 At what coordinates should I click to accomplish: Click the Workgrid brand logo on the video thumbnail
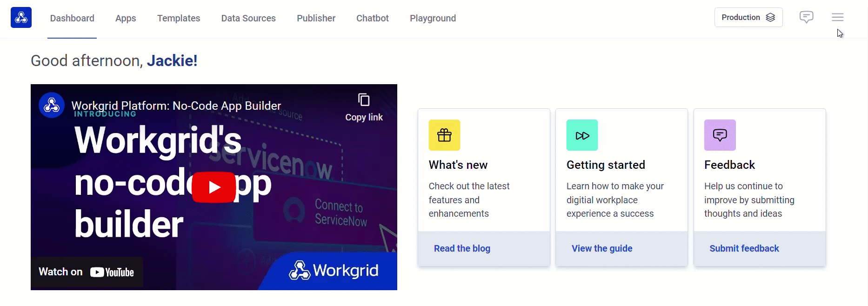[334, 270]
